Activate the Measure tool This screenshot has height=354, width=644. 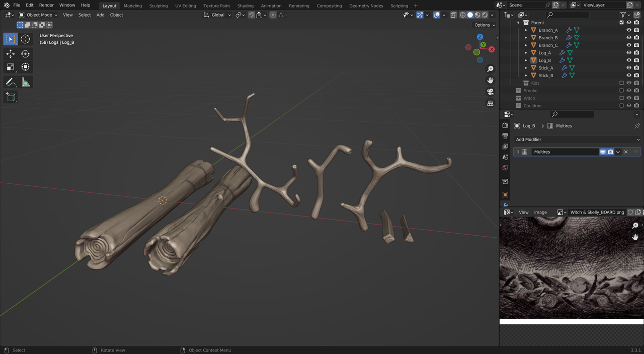[x=25, y=82]
